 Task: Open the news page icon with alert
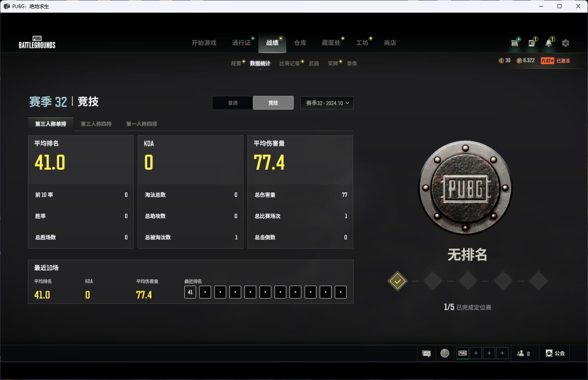[532, 42]
